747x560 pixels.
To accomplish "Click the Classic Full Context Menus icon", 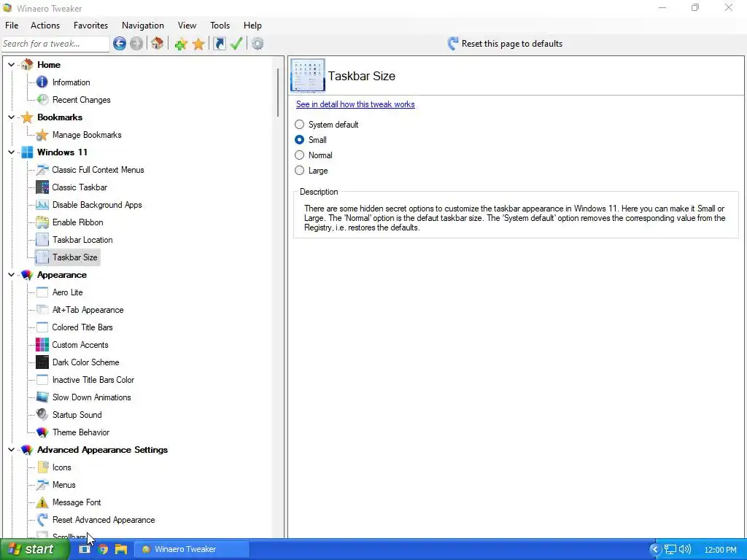I will click(x=42, y=169).
